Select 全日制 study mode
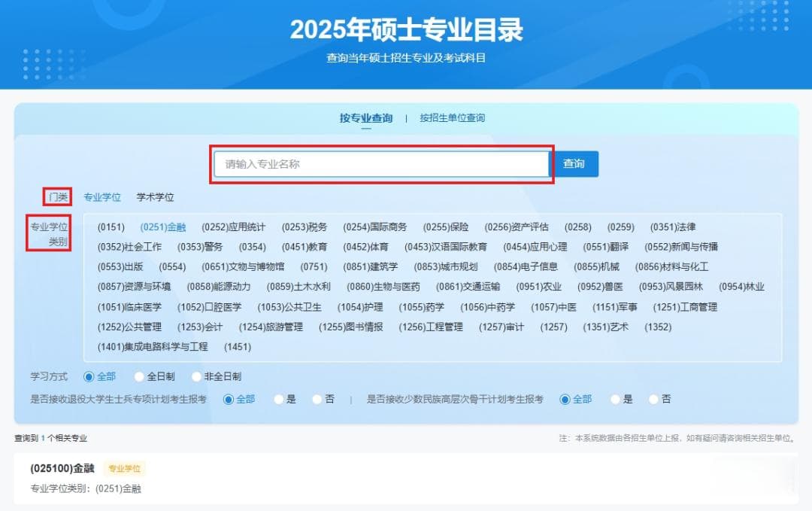This screenshot has height=511, width=812. coord(154,377)
